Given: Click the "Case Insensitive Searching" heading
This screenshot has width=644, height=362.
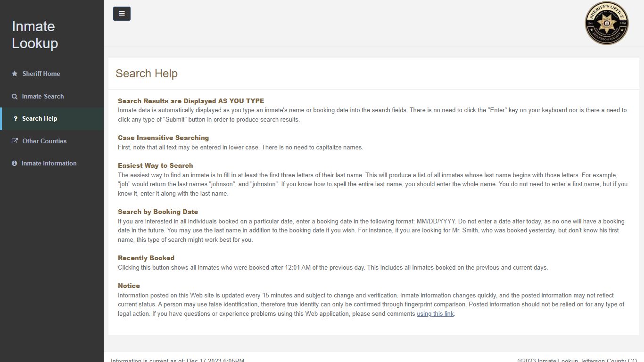Looking at the screenshot, I should (163, 138).
